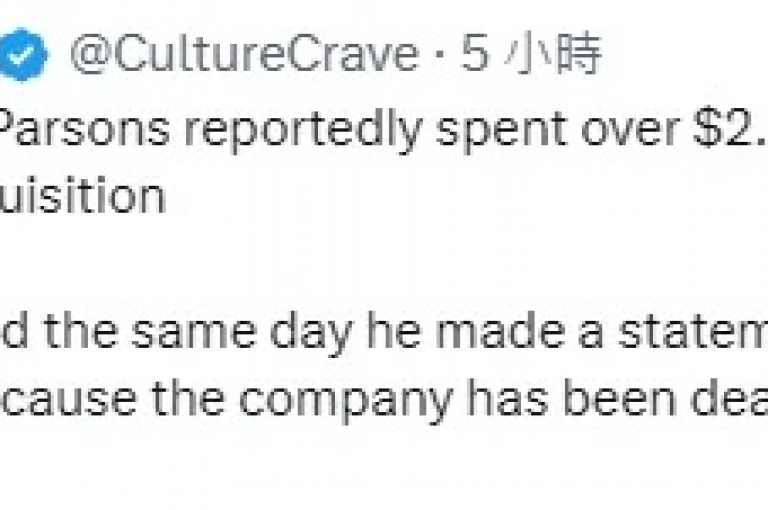The width and height of the screenshot is (768, 510).
Task: Click the blue verified badge icon
Action: click(x=22, y=54)
